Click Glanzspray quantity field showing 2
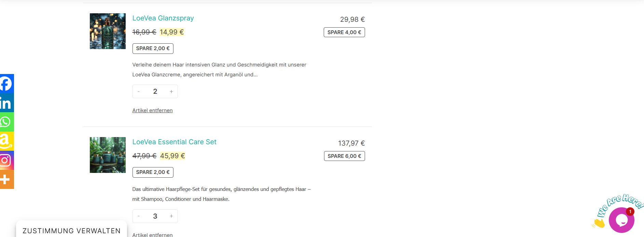Image resolution: width=644 pixels, height=237 pixels. click(x=155, y=91)
